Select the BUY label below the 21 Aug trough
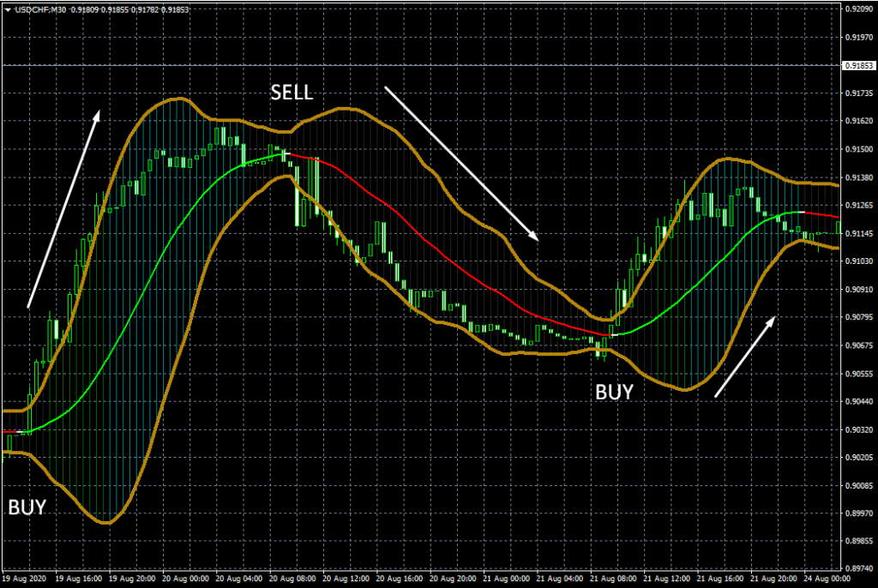Image resolution: width=878 pixels, height=588 pixels. (x=614, y=393)
